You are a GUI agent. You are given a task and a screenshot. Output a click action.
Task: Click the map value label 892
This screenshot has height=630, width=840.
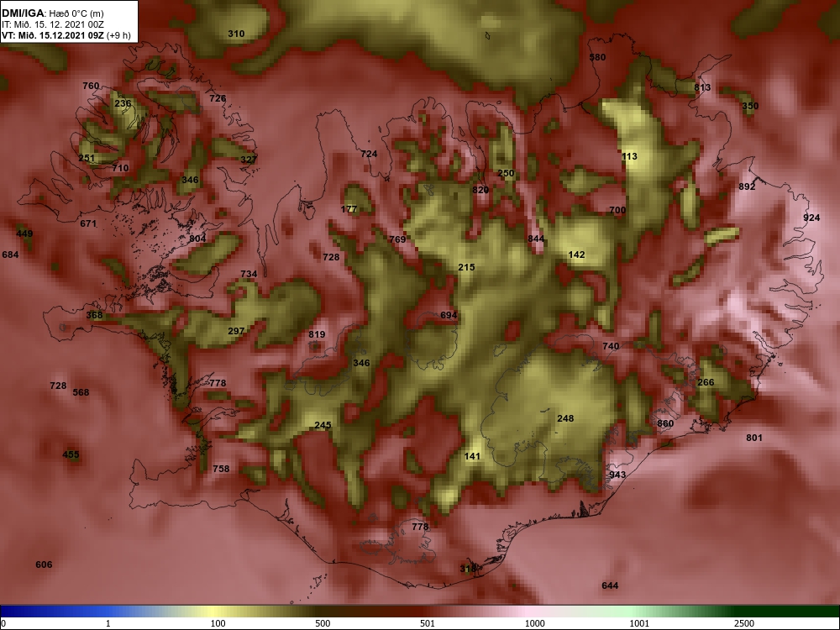point(747,187)
